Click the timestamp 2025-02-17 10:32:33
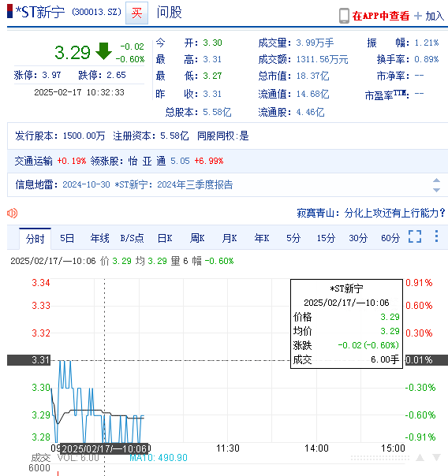Screen dimensions: 448x476 [79, 92]
